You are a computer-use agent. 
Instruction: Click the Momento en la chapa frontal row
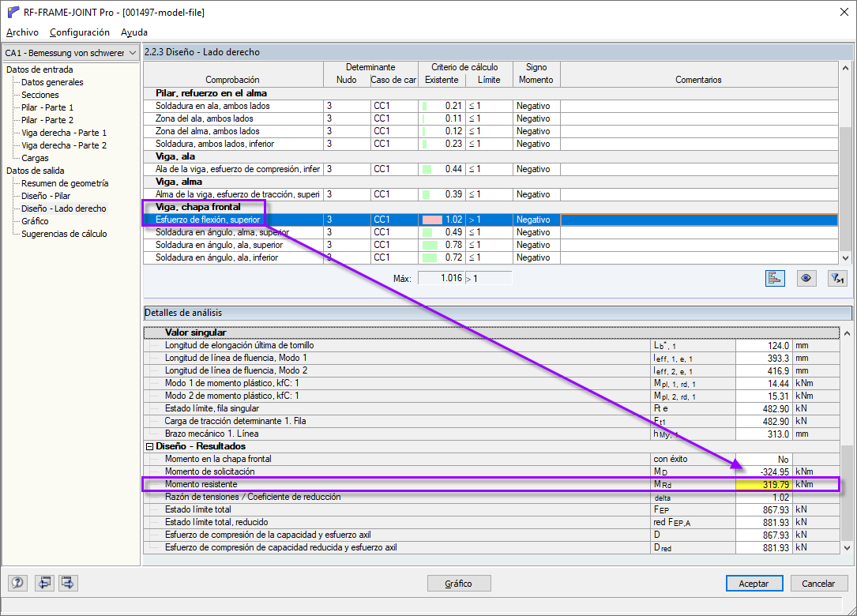491,459
